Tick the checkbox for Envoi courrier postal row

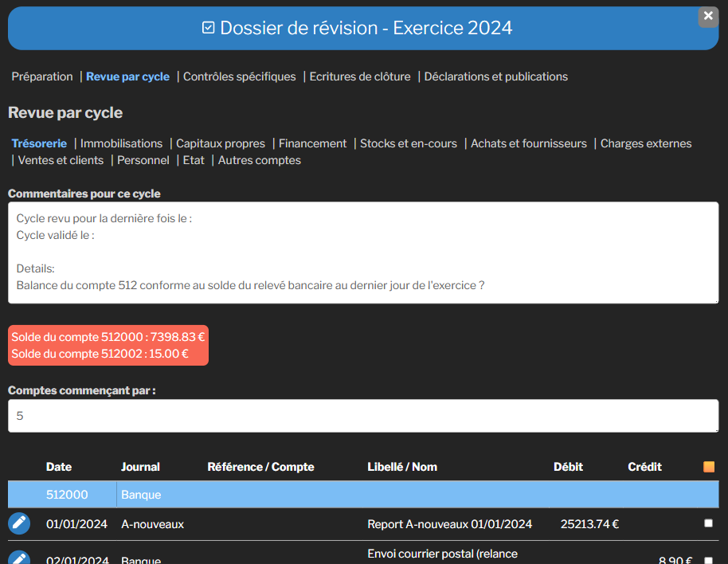click(708, 560)
